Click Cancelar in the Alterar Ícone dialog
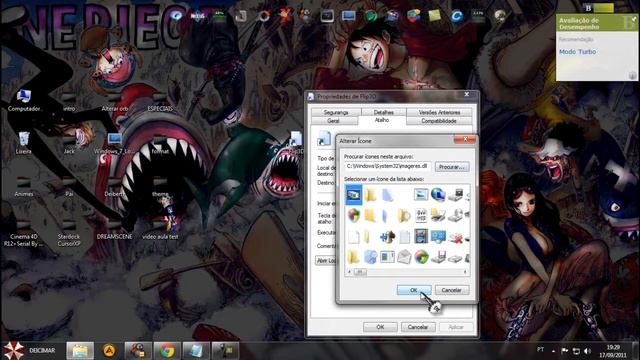 (x=452, y=290)
